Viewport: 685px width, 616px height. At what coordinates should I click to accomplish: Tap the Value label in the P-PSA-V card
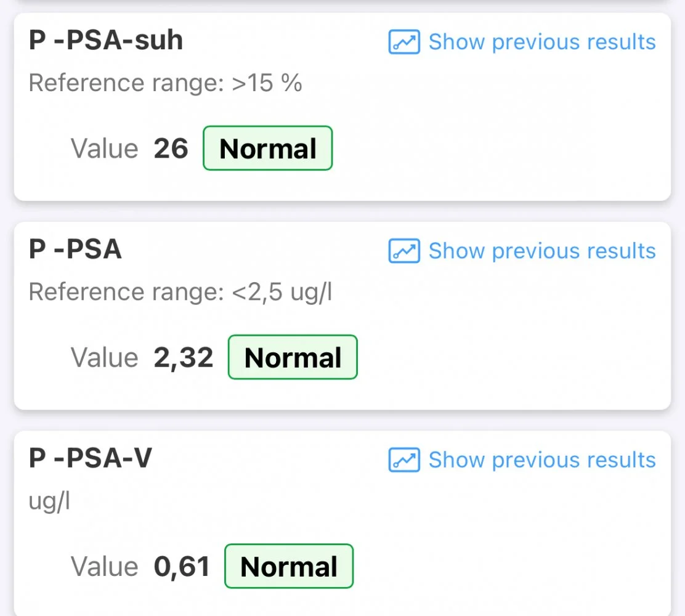pos(104,567)
